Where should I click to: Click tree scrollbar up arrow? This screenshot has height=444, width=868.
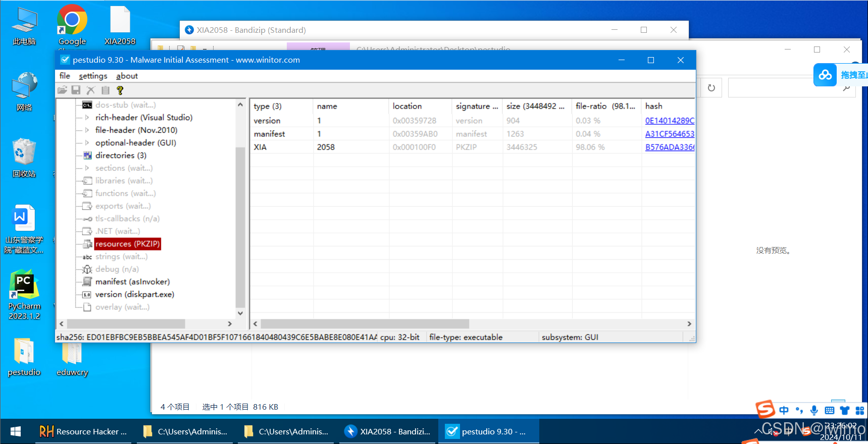pyautogui.click(x=240, y=105)
